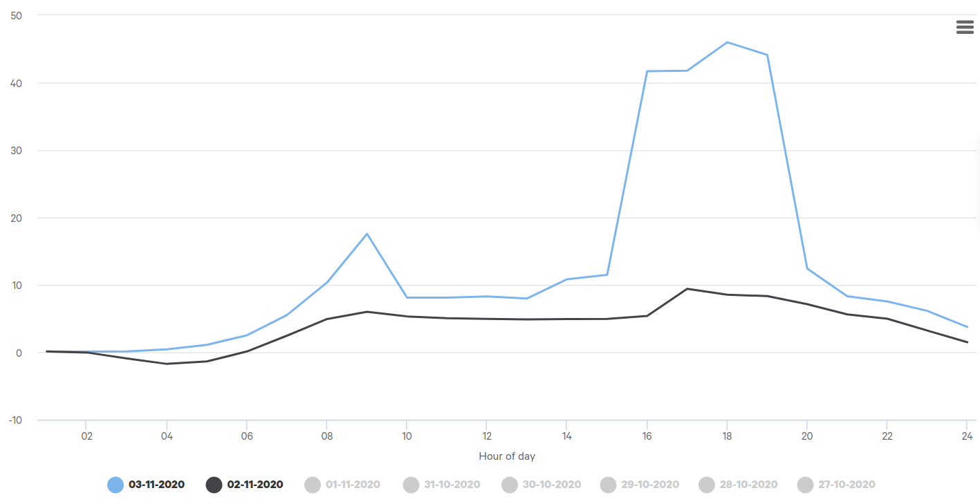Image resolution: width=980 pixels, height=504 pixels.
Task: Click the grey 29-10-2020 legend circle
Action: pos(609,485)
